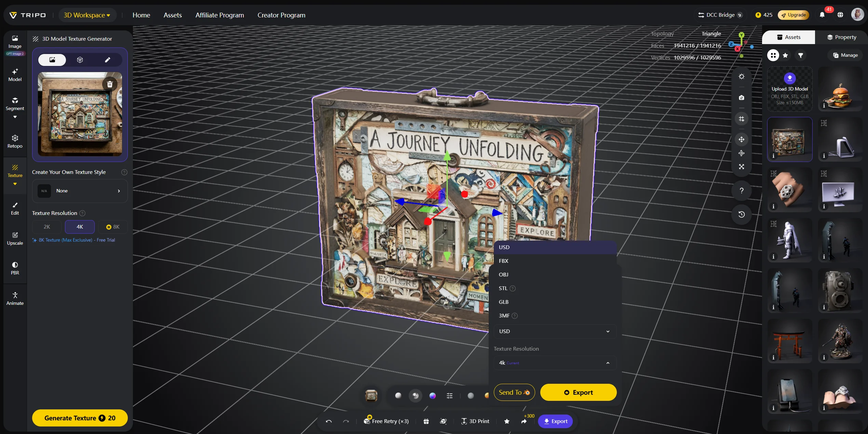Image resolution: width=868 pixels, height=434 pixels.
Task: Toggle favorites star filter in Assets
Action: [785, 55]
